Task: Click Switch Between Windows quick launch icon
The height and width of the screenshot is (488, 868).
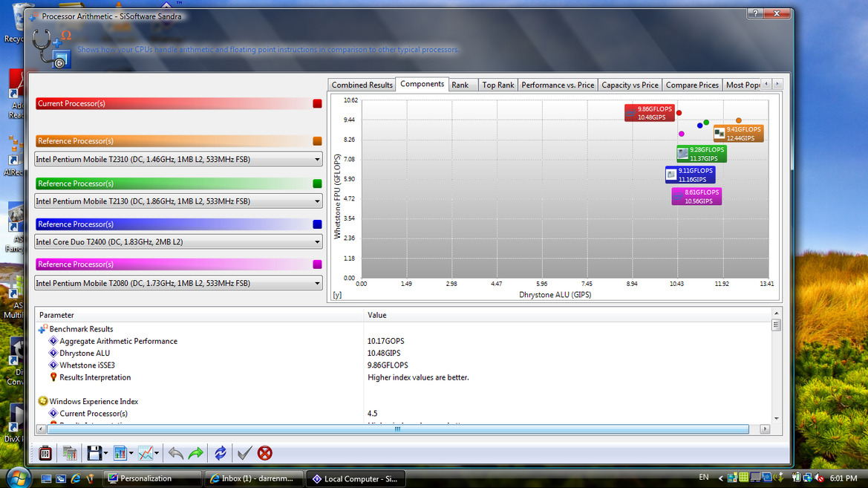Action: pos(61,478)
